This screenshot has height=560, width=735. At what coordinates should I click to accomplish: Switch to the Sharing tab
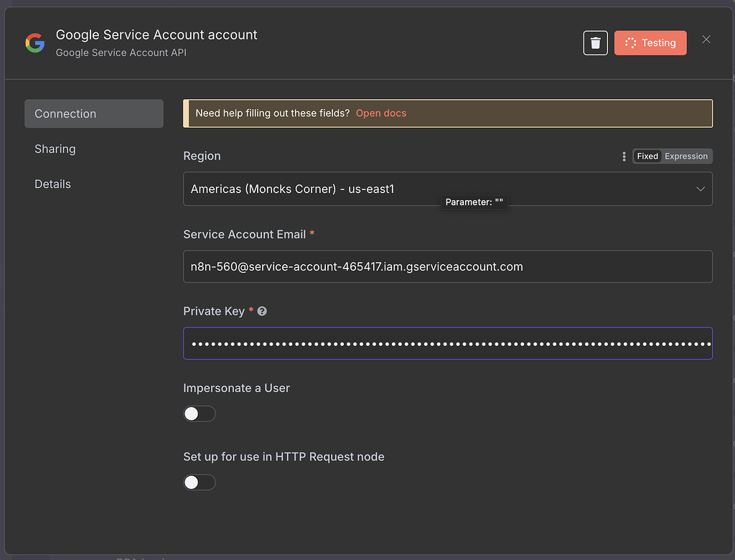click(55, 149)
